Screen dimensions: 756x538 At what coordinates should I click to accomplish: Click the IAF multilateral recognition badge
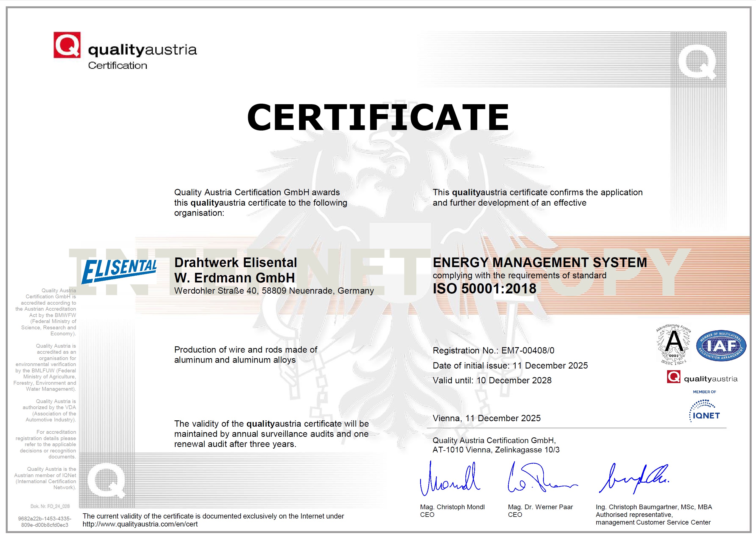721,346
